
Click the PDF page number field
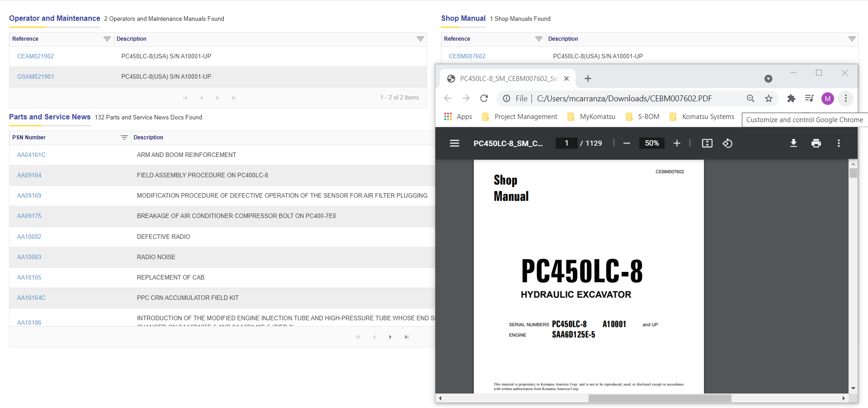[x=566, y=143]
